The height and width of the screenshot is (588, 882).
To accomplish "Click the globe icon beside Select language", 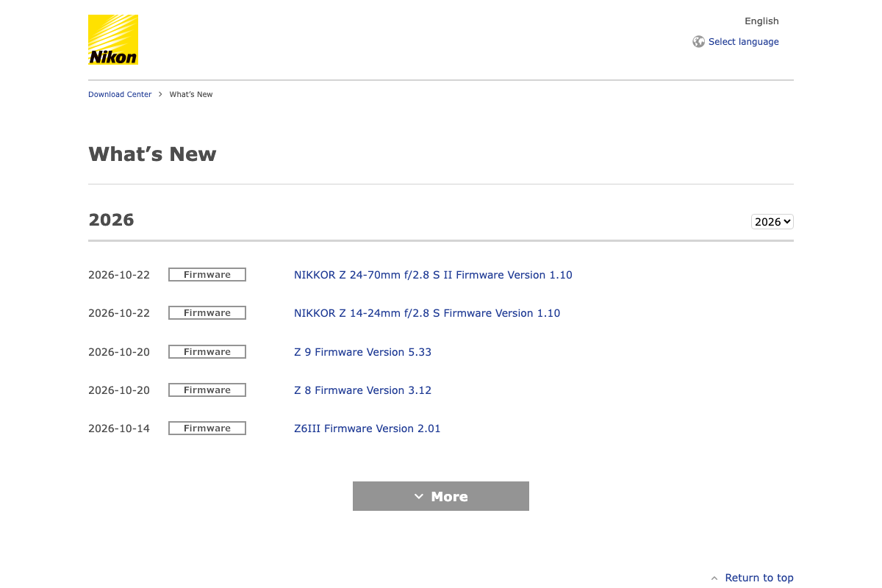I will point(699,42).
